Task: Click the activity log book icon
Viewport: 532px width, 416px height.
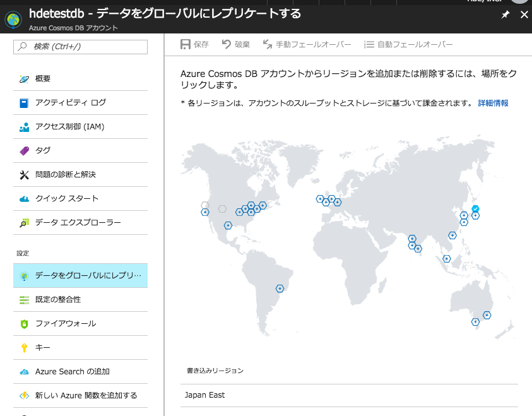Action: 24,103
